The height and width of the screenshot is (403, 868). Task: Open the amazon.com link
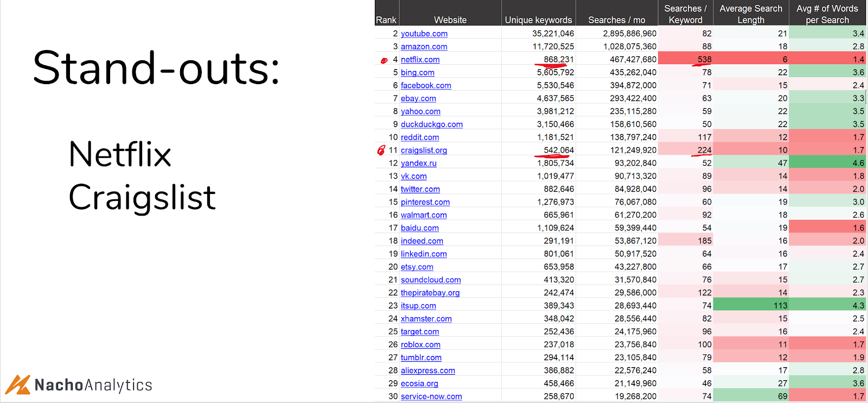(424, 47)
